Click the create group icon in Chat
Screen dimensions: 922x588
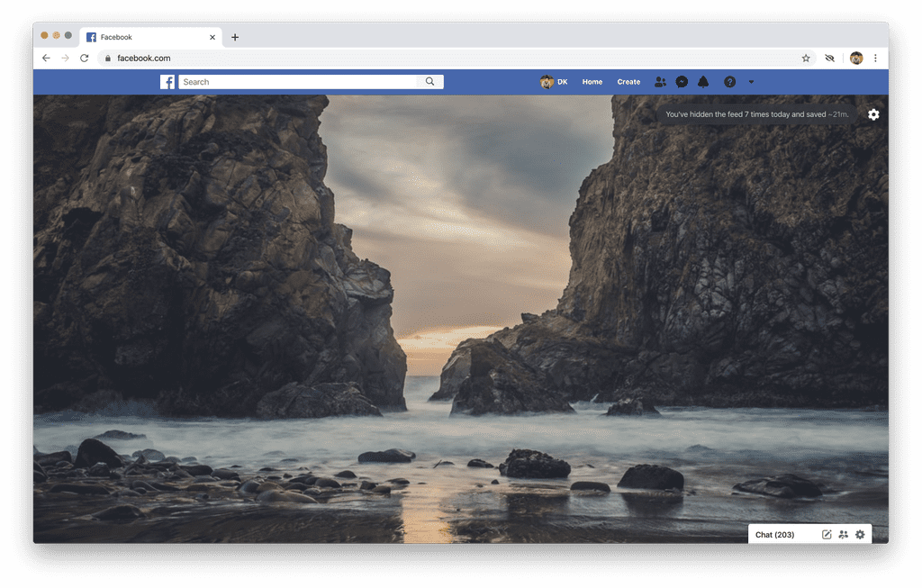[843, 535]
